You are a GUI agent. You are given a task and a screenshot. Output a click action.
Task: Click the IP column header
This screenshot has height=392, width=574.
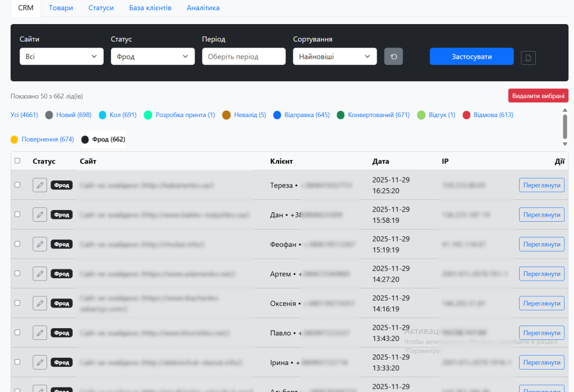(445, 161)
